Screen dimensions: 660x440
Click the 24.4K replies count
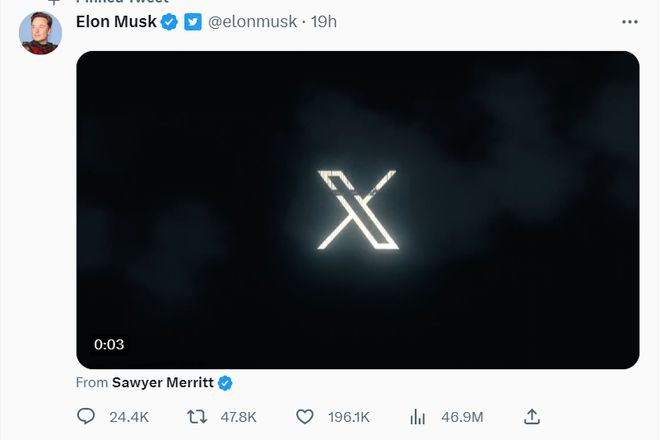tap(129, 416)
